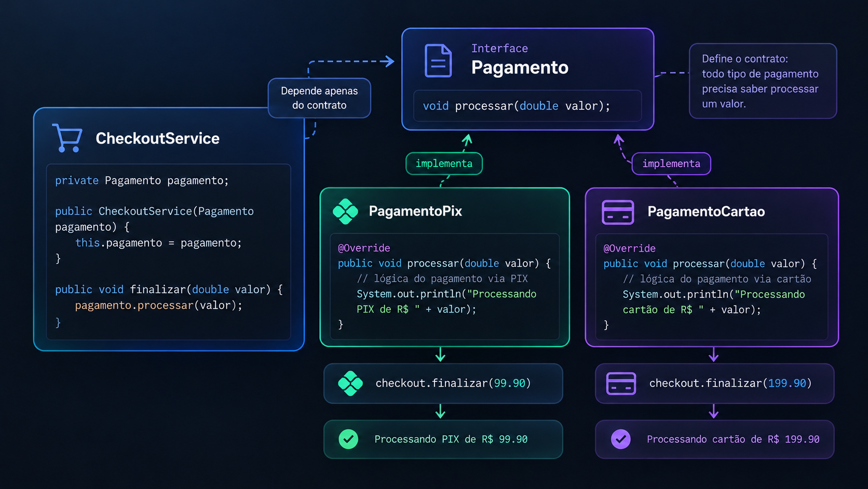Click the "Processando cartão de R$ 199.90" output text
Screen dimensions: 868x489
tap(733, 439)
